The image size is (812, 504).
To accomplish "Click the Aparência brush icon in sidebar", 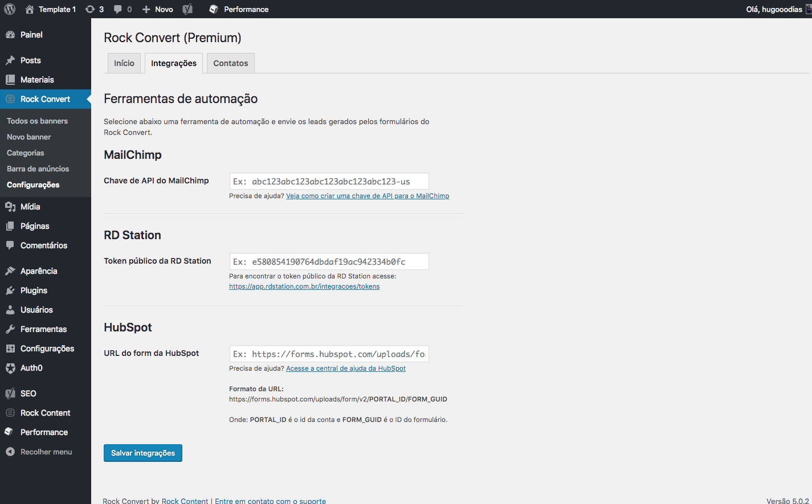I will pos(10,271).
